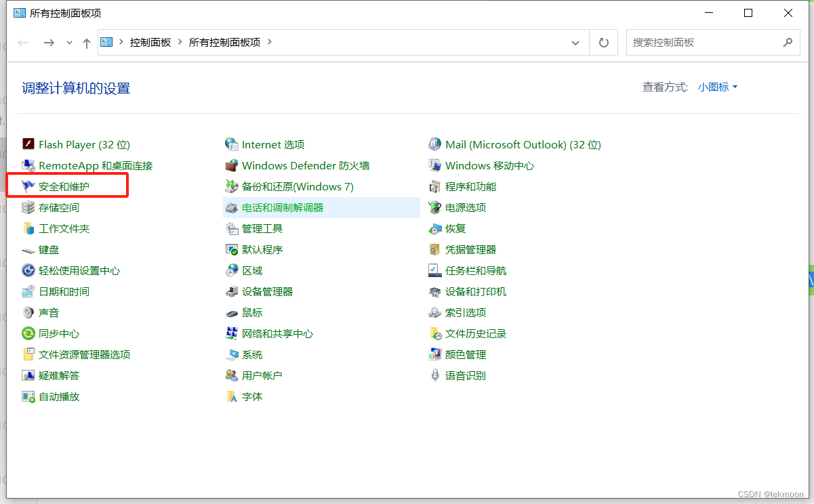The image size is (814, 504).
Task: Click the 用户帐户 icon
Action: click(x=231, y=375)
